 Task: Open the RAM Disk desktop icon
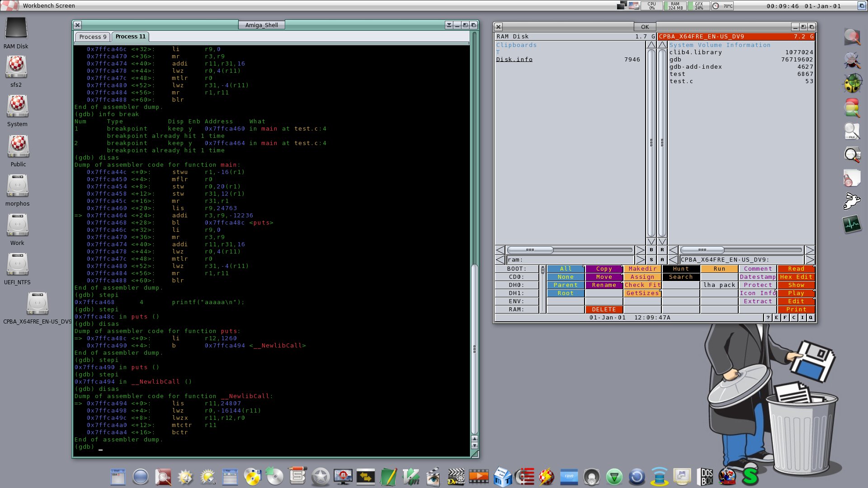(16, 28)
